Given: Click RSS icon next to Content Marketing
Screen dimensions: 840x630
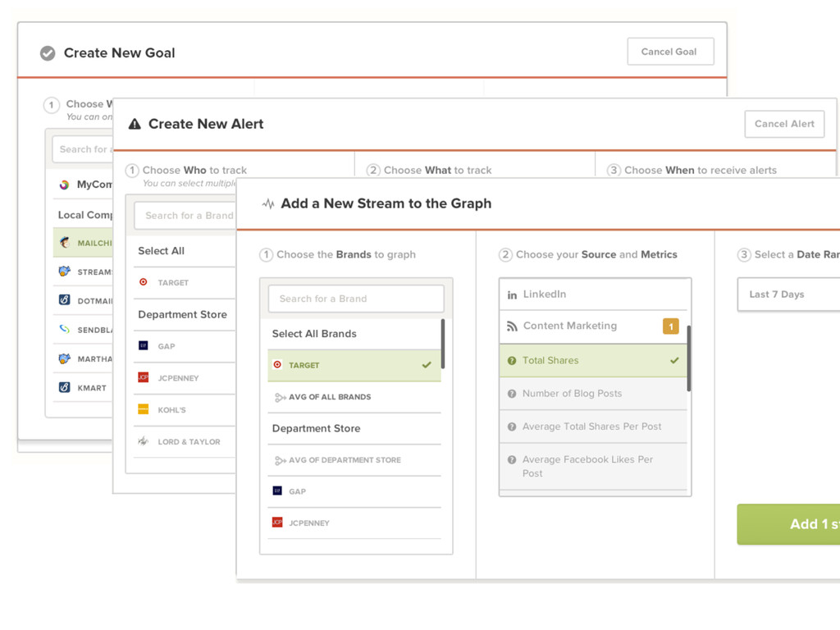Looking at the screenshot, I should point(512,326).
